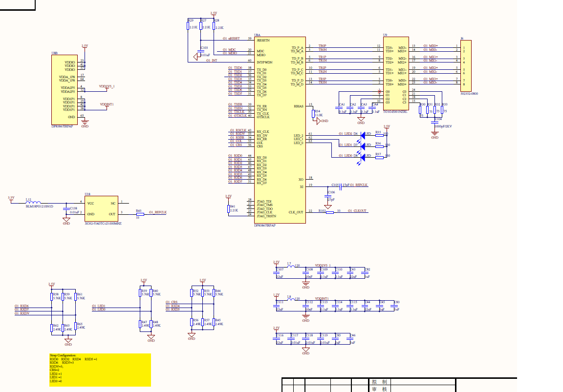The image size is (563, 392).
Task: Select the C104 1000pF/2KV capacitor symbol
Action: click(x=435, y=123)
